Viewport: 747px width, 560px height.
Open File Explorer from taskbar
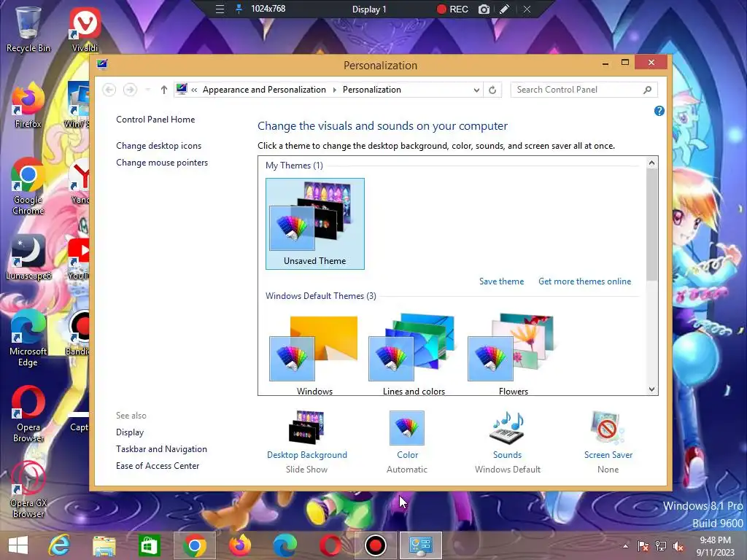point(104,545)
